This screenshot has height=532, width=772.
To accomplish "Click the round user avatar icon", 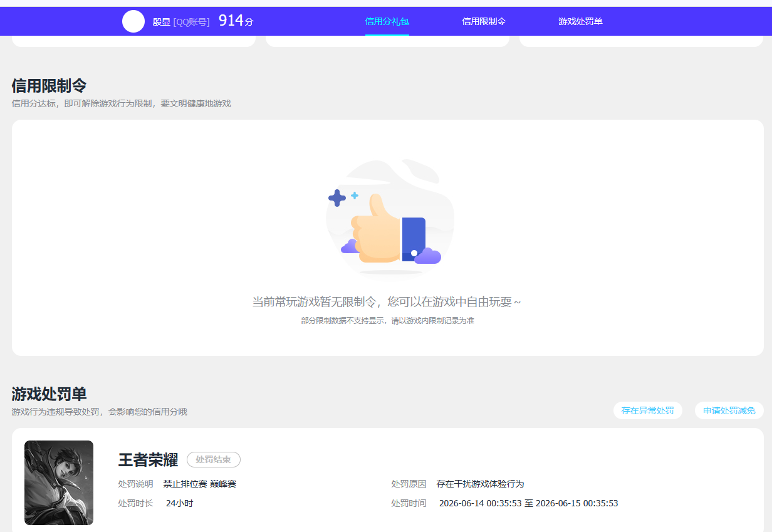I will coord(133,21).
